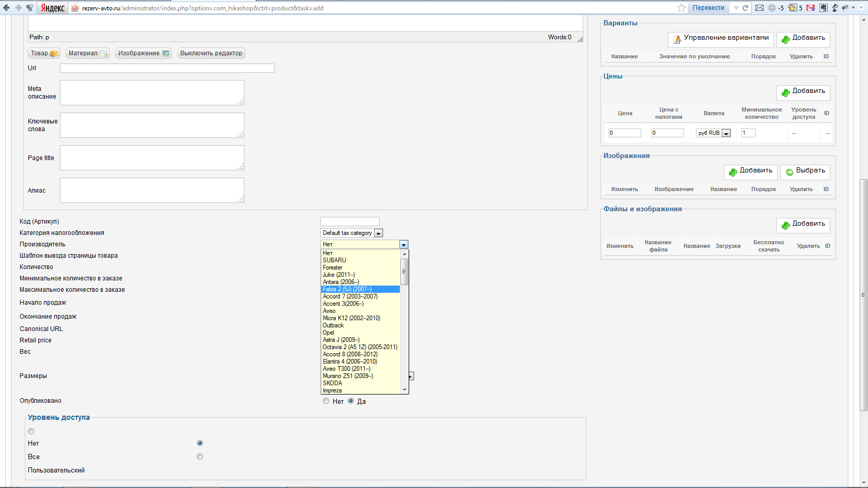Select 'Octavia 2 (A5 1Z) (2005-2011)' from the list
This screenshot has width=868, height=488.
360,347
